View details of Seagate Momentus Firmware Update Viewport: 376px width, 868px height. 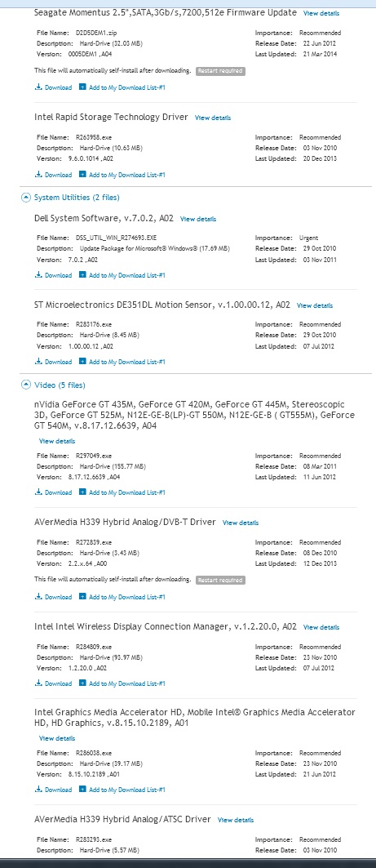coord(321,13)
